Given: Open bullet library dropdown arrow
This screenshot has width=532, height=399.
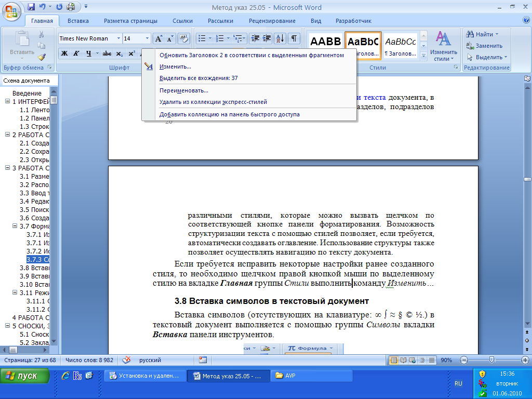Looking at the screenshot, I should point(210,38).
